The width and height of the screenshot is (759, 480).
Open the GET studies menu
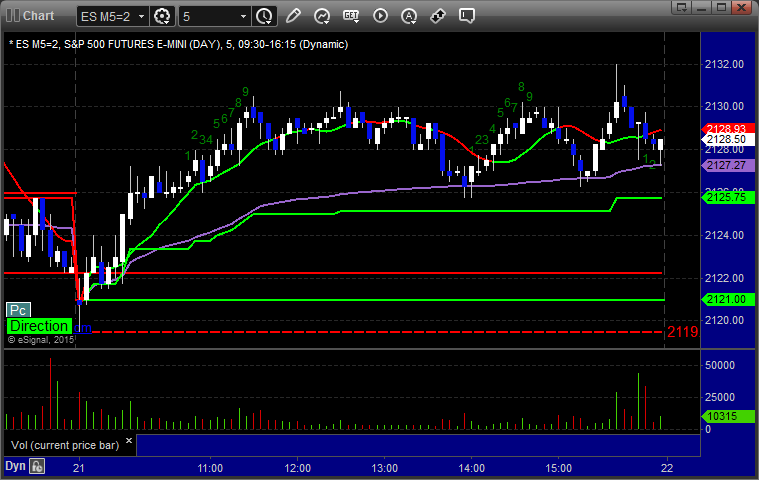[x=351, y=16]
